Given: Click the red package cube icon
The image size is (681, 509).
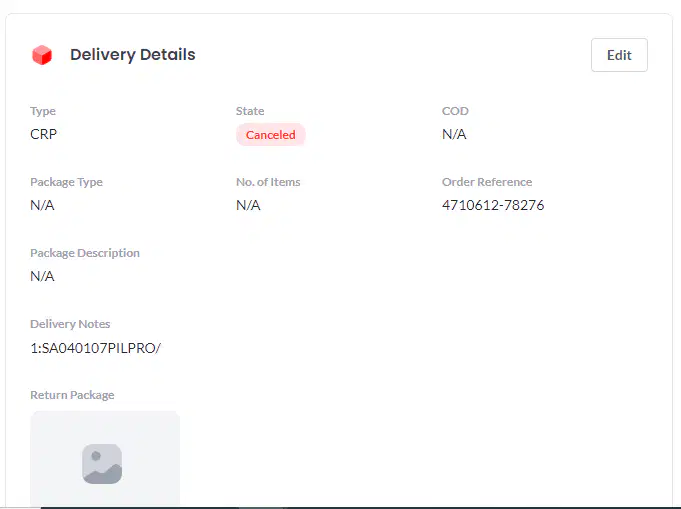Looking at the screenshot, I should (x=42, y=55).
